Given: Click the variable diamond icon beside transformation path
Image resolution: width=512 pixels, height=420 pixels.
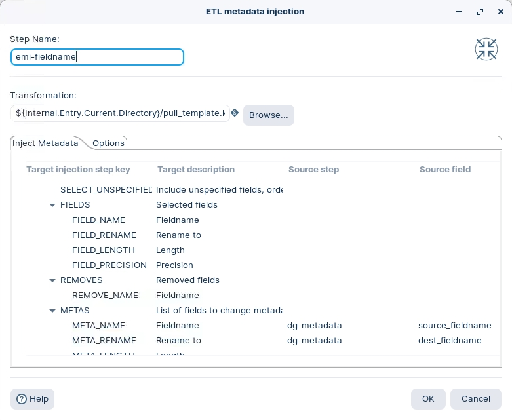Looking at the screenshot, I should coord(235,113).
